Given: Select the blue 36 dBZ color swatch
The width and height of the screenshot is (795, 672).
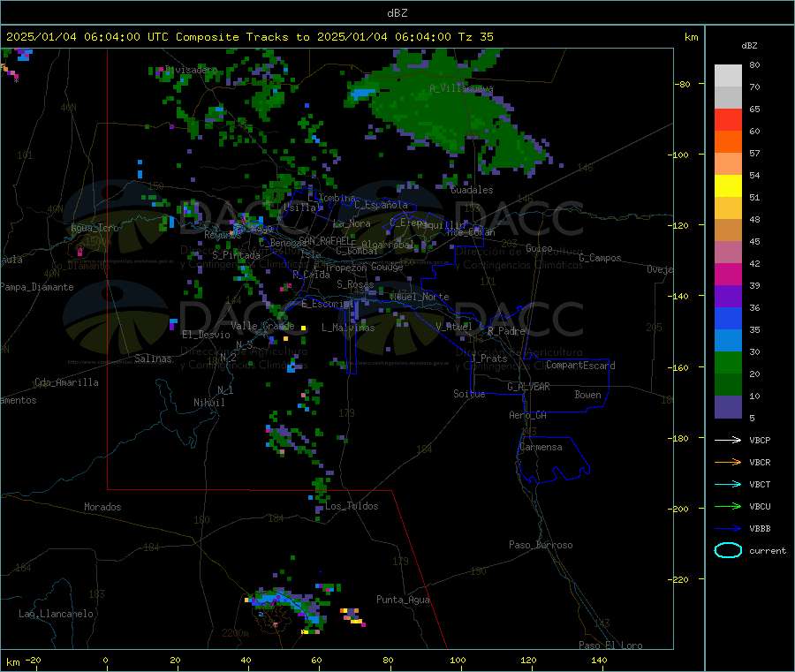Looking at the screenshot, I should click(728, 318).
